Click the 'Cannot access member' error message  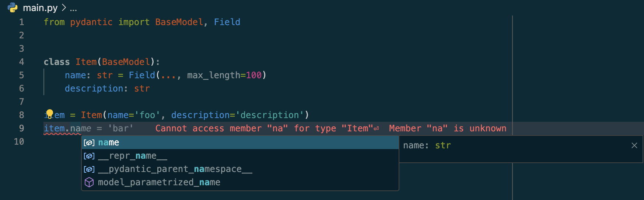[264, 128]
